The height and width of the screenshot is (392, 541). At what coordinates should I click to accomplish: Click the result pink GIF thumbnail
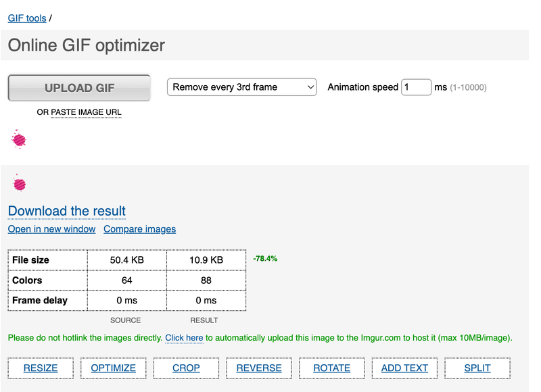point(20,183)
